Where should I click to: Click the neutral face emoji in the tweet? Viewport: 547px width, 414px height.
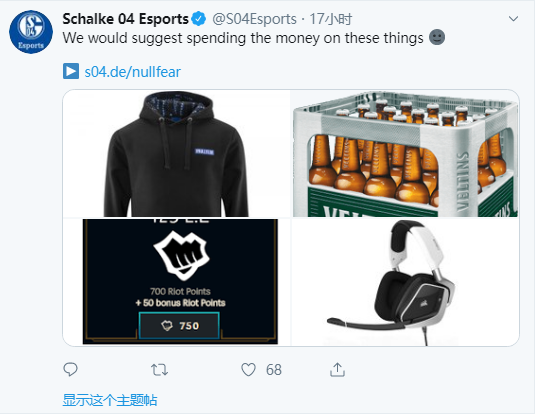click(437, 37)
